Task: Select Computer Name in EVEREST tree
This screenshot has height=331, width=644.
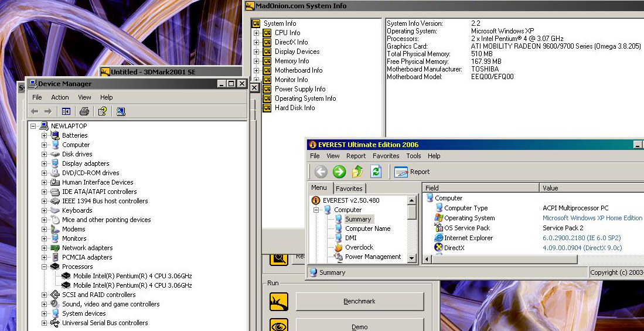Action: tap(367, 228)
